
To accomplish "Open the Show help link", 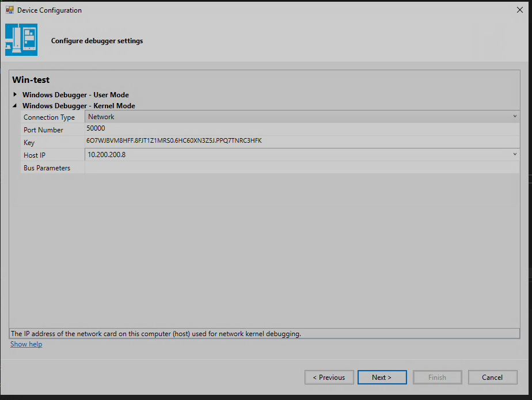I will (x=26, y=344).
